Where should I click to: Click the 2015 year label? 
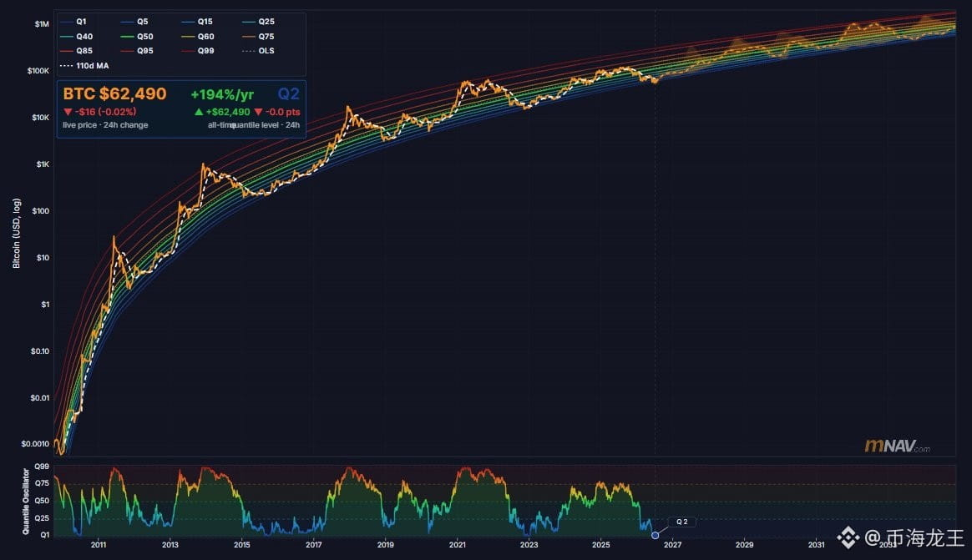(x=242, y=545)
